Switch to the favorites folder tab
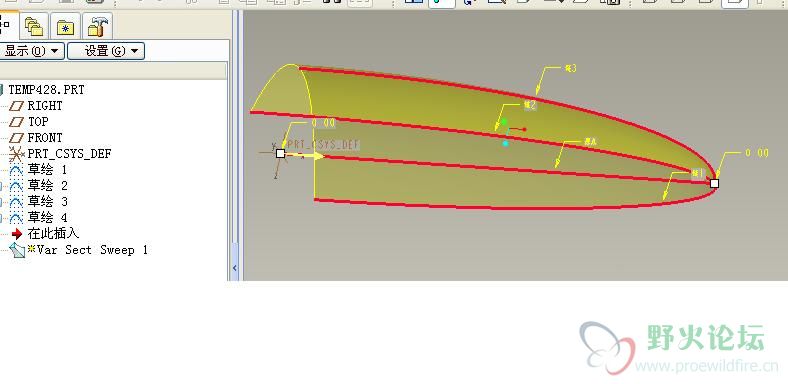Screen dimensions: 788x384 coord(65,26)
